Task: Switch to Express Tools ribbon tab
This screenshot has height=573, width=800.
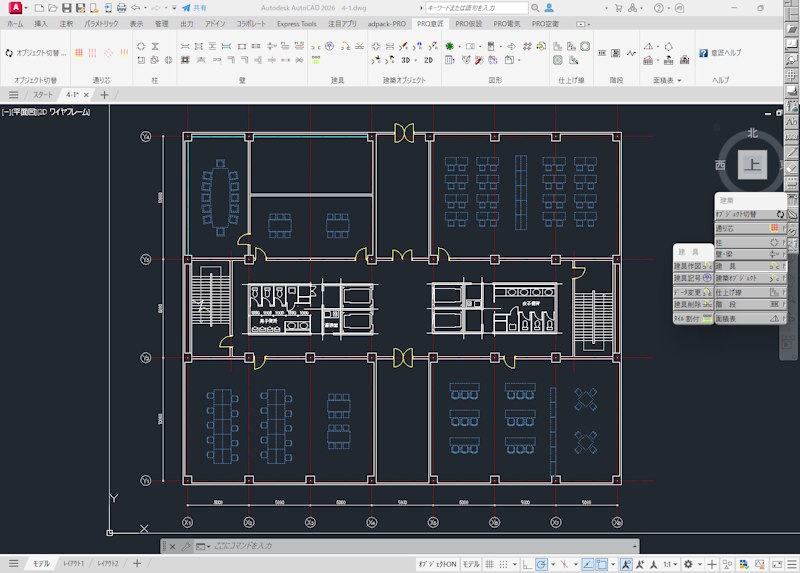Action: 296,24
